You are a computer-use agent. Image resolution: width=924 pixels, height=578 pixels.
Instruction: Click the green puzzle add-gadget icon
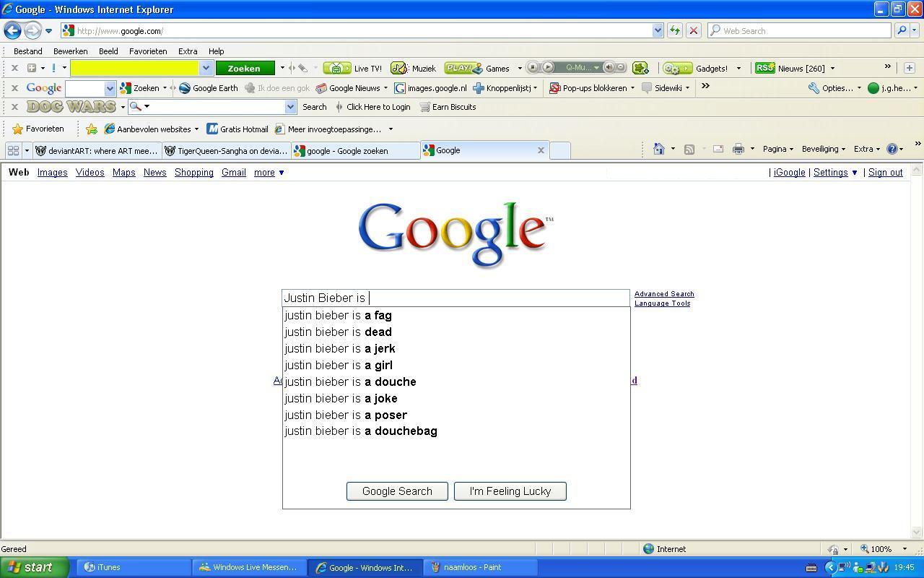click(x=640, y=68)
